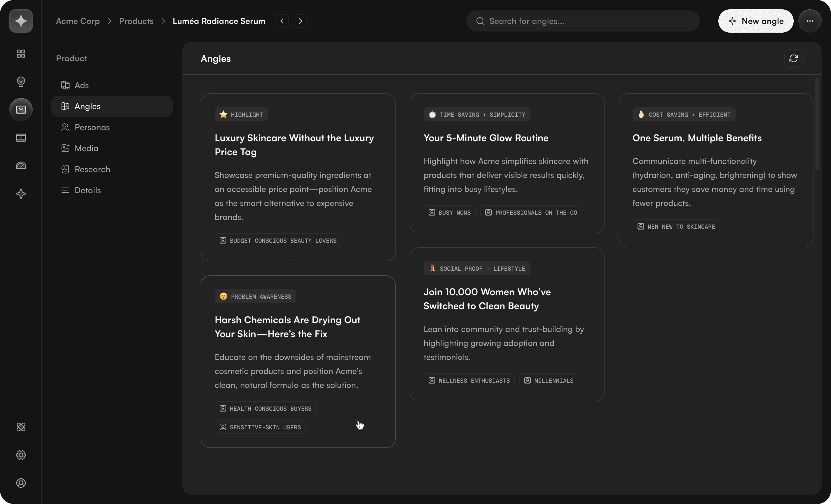Click the Angles panel heading text
This screenshot has height=504, width=831.
216,58
